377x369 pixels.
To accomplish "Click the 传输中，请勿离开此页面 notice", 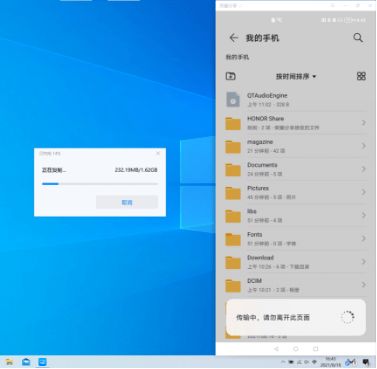I will 296,317.
